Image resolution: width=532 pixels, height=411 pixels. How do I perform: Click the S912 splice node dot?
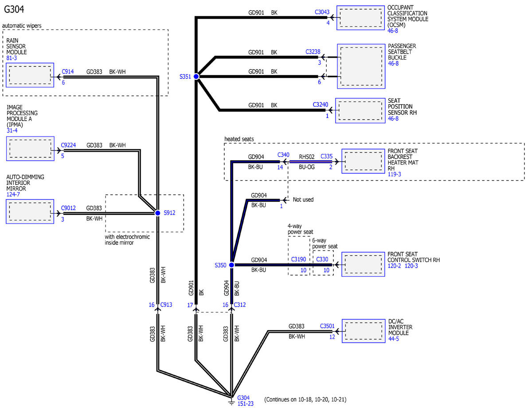157,213
